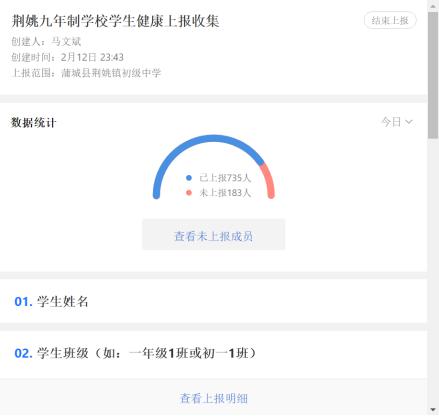Viewport: 439px width, 416px height.
Task: Click the red 未上报 legend dot
Action: [x=189, y=193]
